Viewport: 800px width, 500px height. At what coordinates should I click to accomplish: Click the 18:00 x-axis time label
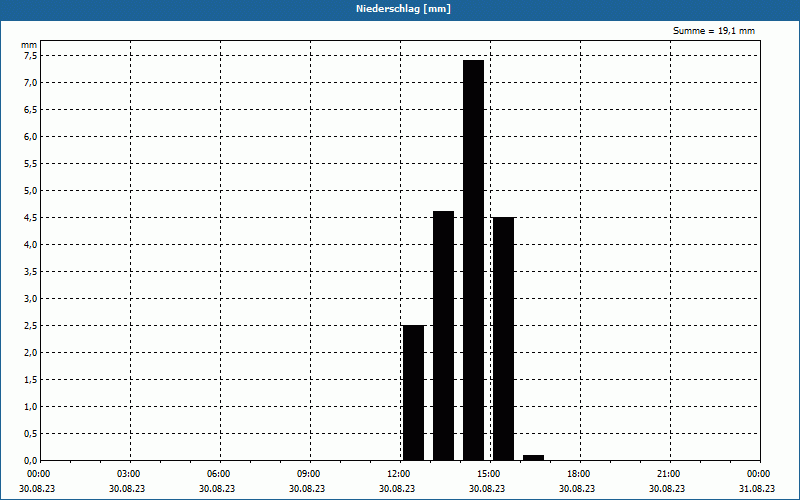(x=580, y=474)
